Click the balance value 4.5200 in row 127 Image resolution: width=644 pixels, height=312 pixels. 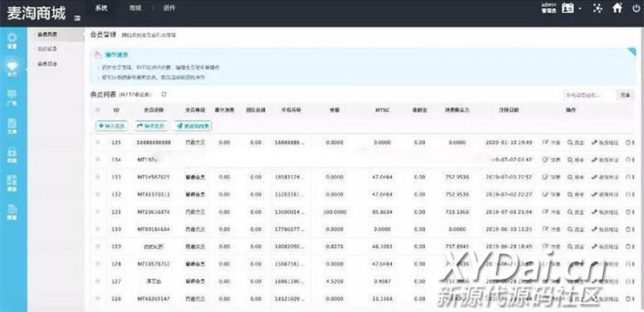334,281
